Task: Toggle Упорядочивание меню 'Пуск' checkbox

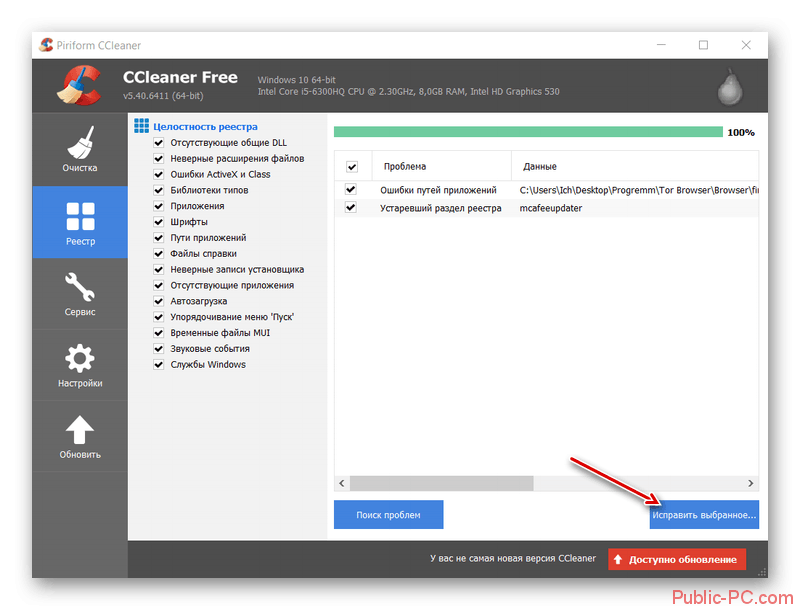Action: (x=159, y=317)
